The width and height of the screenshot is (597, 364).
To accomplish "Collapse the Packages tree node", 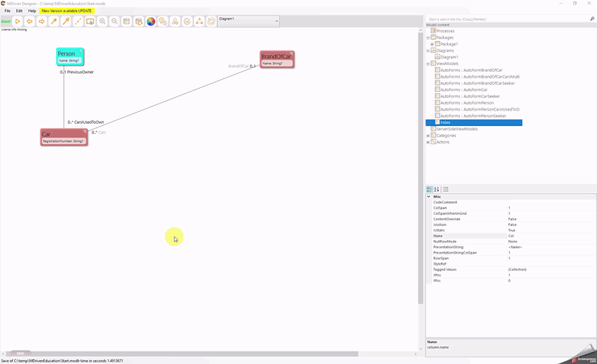I will [x=428, y=37].
